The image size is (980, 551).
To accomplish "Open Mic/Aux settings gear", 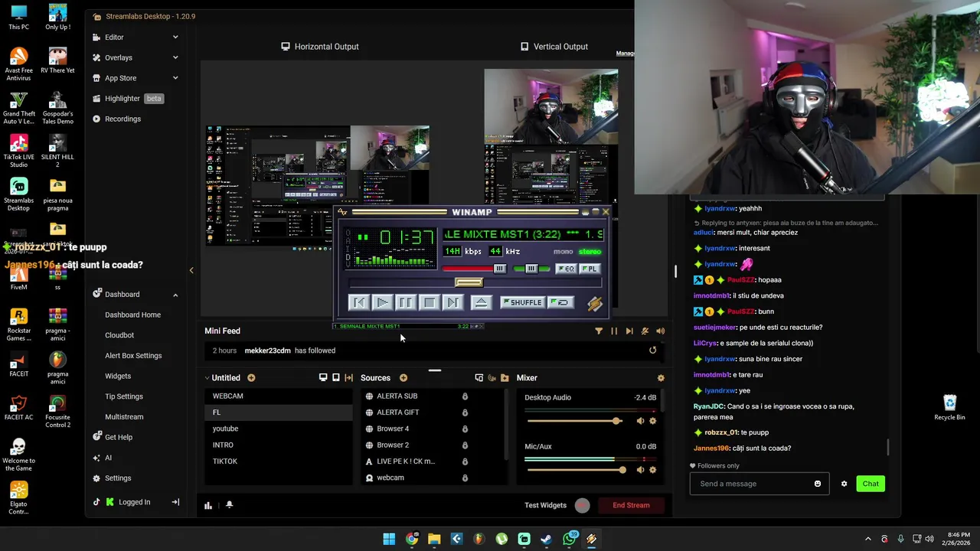I will coord(653,470).
